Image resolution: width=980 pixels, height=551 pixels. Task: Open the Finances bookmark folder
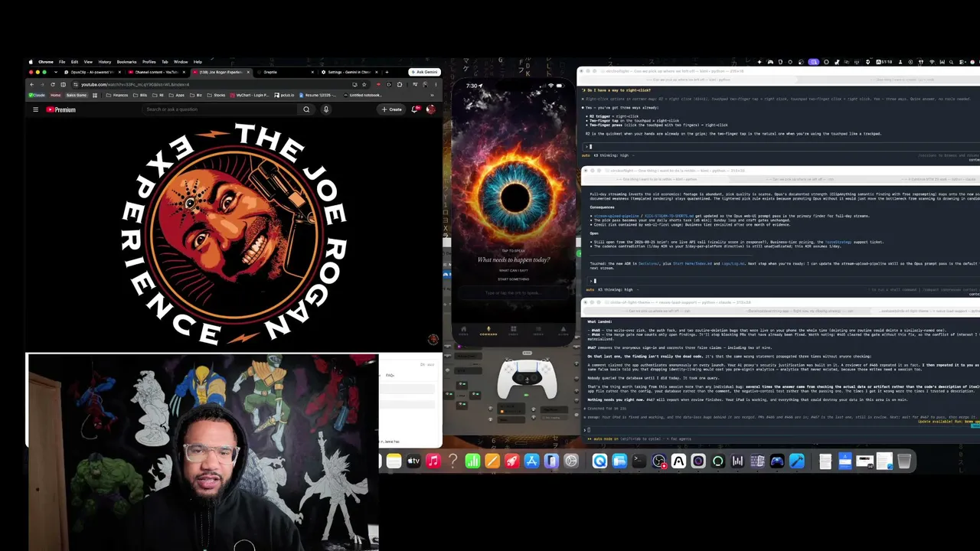(x=117, y=95)
